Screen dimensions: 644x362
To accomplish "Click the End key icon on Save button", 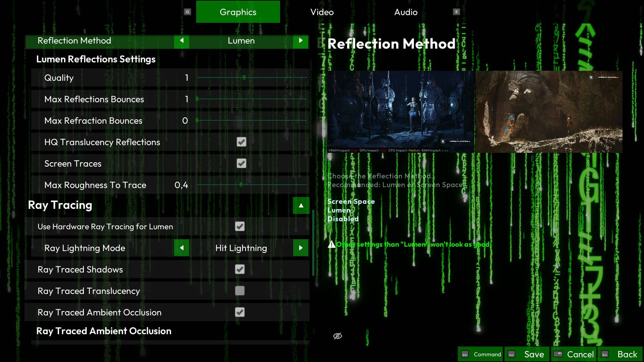I will 511,354.
